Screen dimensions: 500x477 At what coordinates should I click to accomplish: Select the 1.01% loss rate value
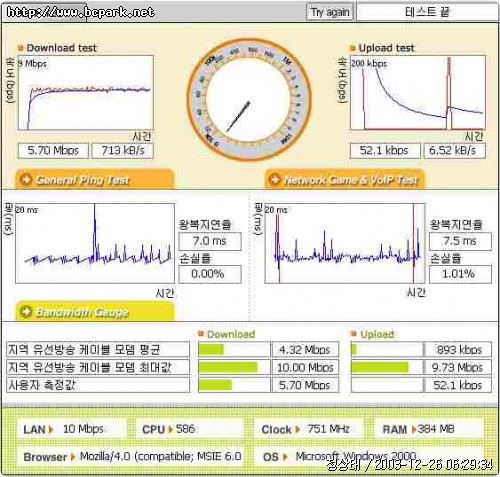pyautogui.click(x=460, y=274)
